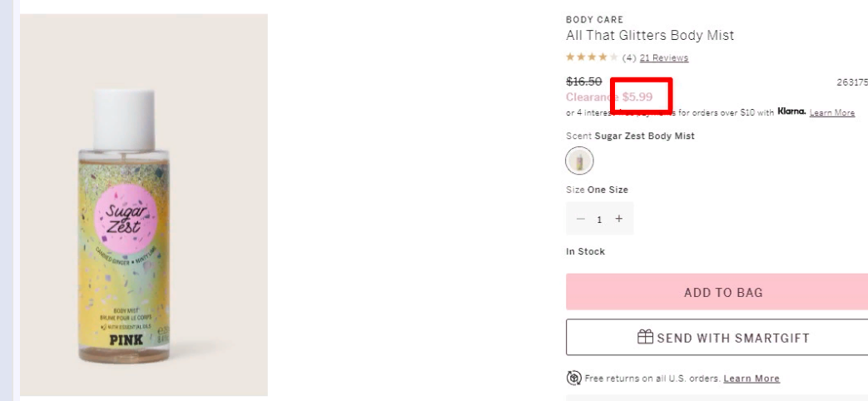
Task: Click the star rating icons
Action: (592, 57)
